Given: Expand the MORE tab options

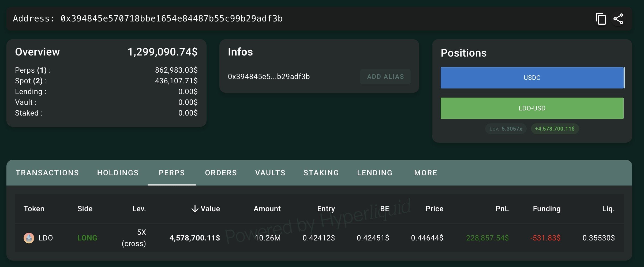Looking at the screenshot, I should tap(425, 173).
